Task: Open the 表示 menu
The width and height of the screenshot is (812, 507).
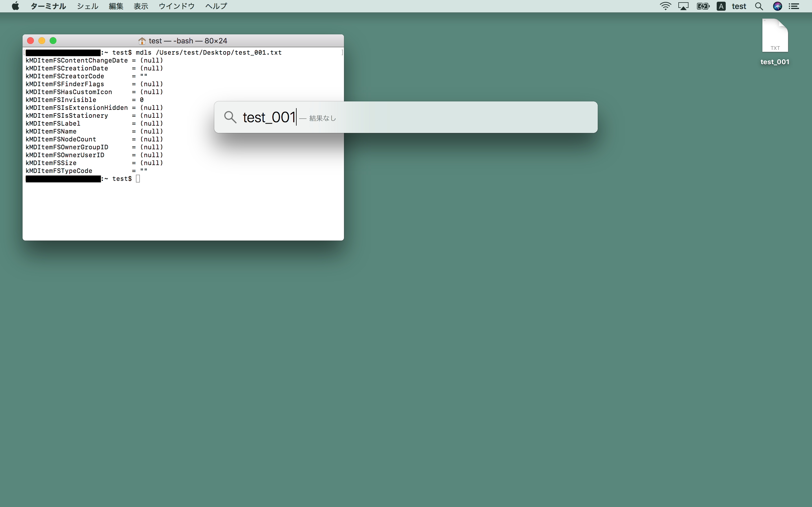Action: tap(141, 6)
